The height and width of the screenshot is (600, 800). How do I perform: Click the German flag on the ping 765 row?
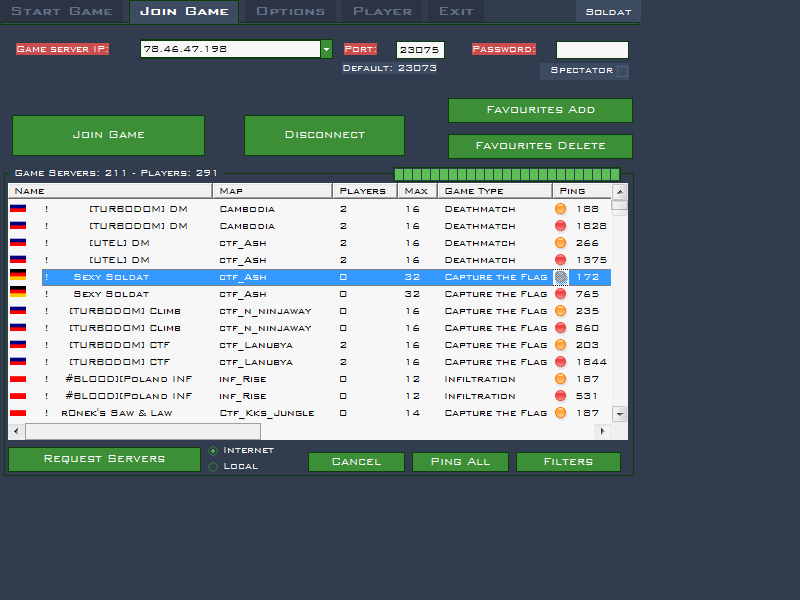[18, 294]
